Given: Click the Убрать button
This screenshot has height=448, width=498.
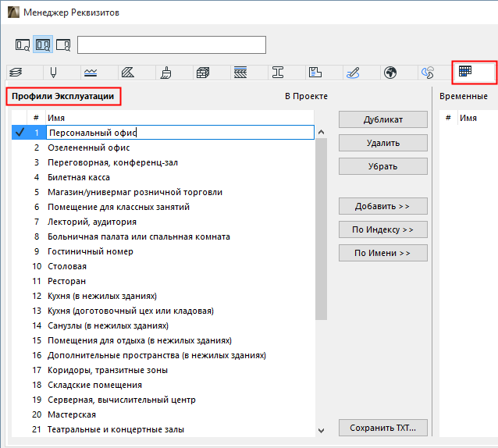Looking at the screenshot, I should (383, 166).
